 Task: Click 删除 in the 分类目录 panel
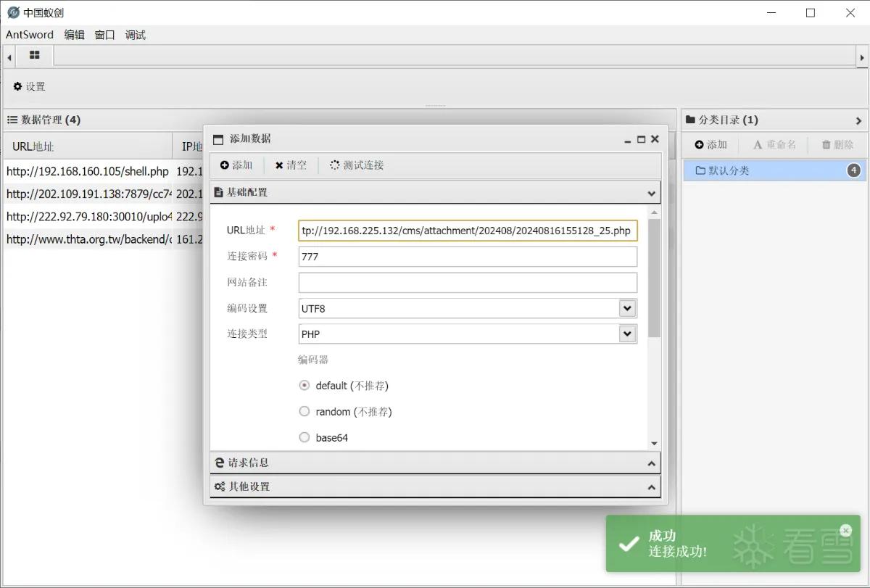tap(837, 145)
